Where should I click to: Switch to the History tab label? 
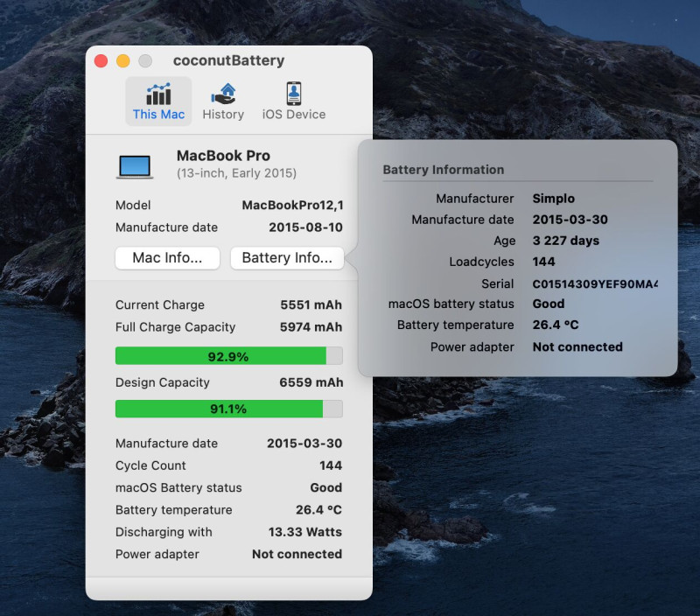(x=223, y=115)
